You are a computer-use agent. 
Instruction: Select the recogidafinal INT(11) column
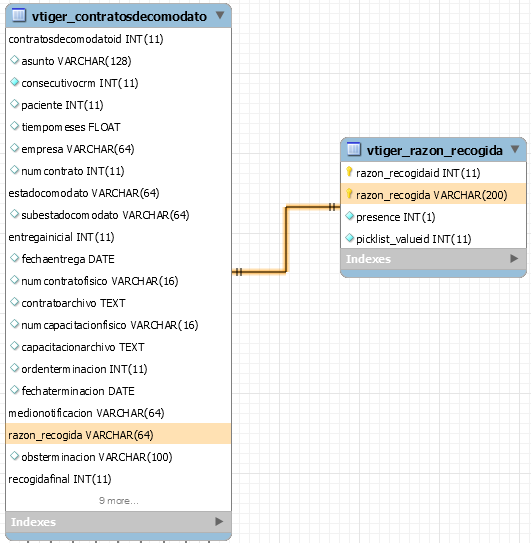[x=118, y=479]
